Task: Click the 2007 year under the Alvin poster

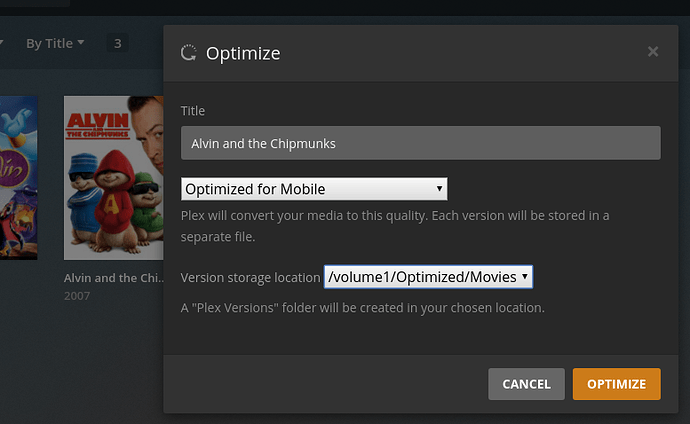Action: pyautogui.click(x=77, y=296)
